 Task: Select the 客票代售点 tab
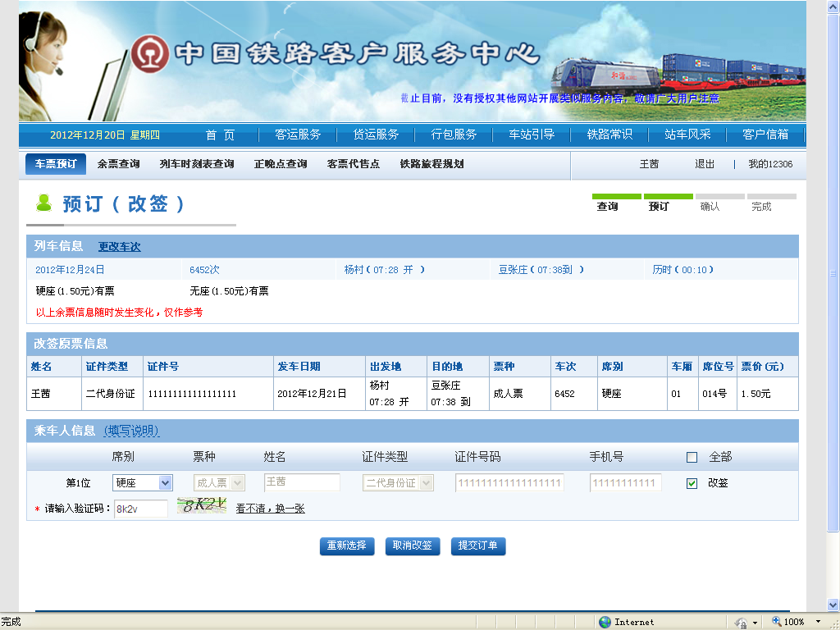click(354, 164)
